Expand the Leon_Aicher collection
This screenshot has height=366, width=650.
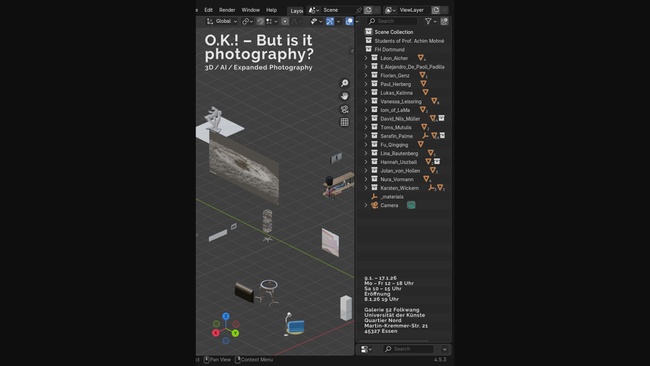click(x=366, y=58)
